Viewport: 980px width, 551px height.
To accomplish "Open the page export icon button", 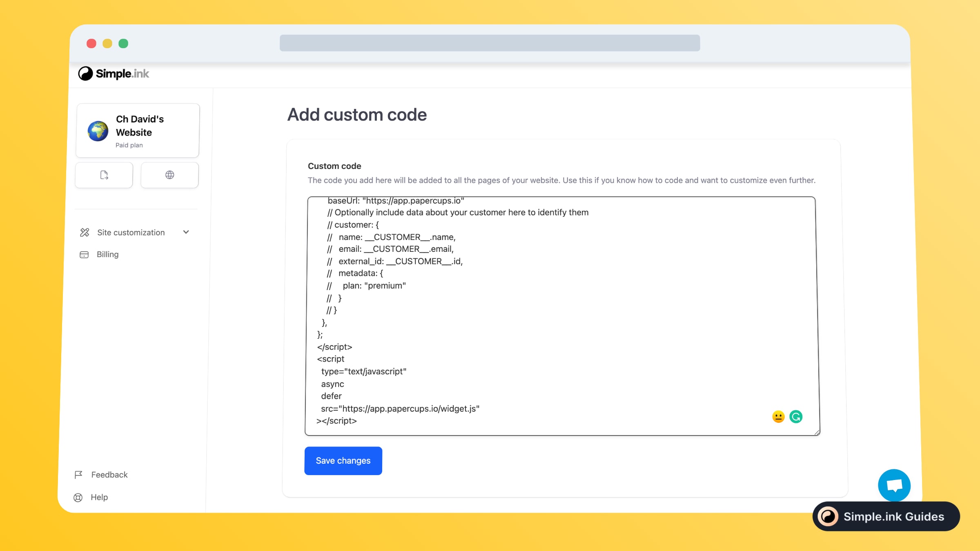I will click(x=104, y=175).
